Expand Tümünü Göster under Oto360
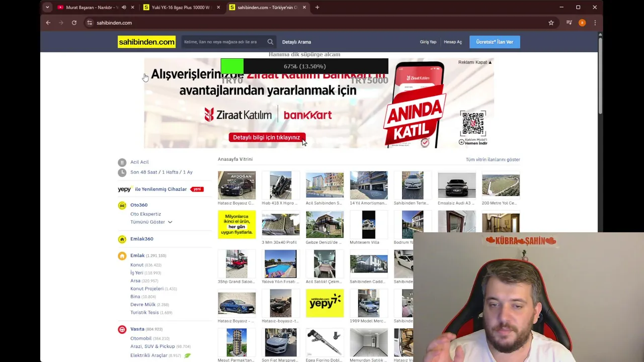The image size is (644, 362). (x=151, y=222)
